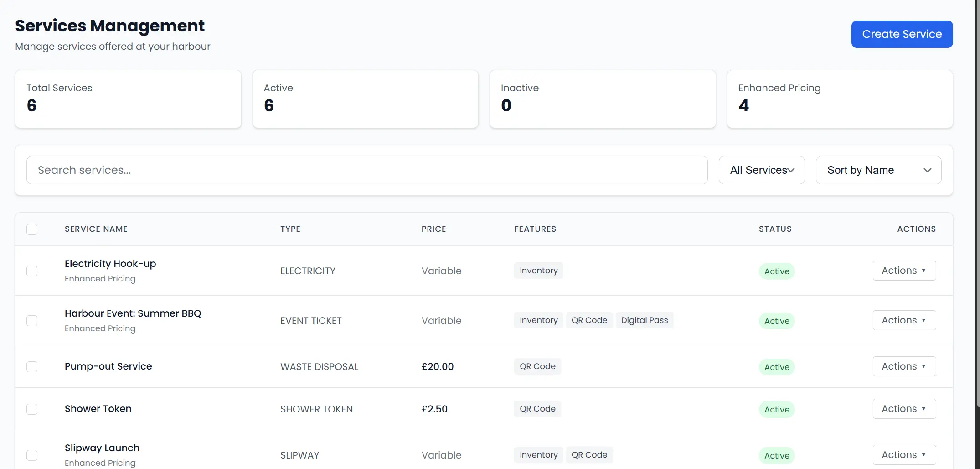Open the All Services filter dropdown
Image resolution: width=980 pixels, height=469 pixels.
(761, 170)
